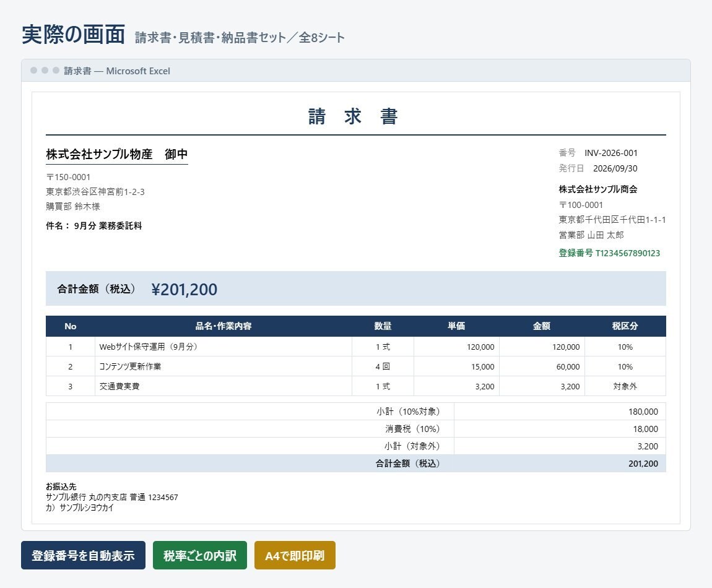The height and width of the screenshot is (588, 712).
Task: Click the 請求書 — Microsoft Excel window title
Action: pos(116,71)
